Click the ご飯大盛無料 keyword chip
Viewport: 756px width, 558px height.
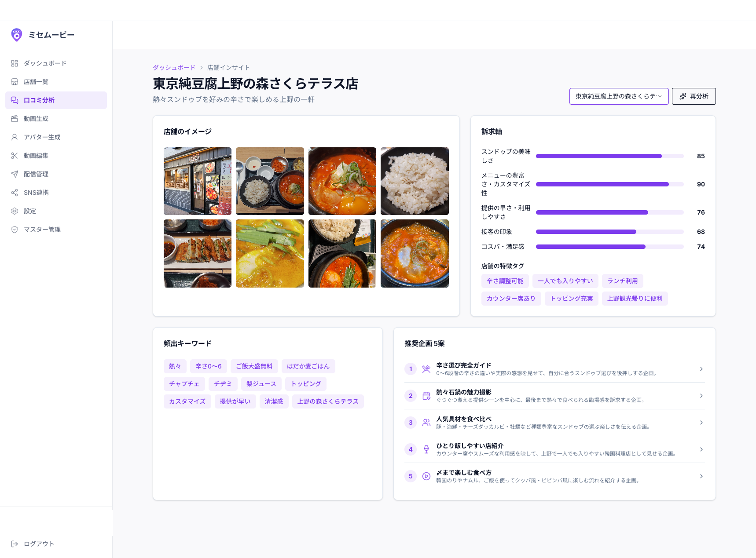pyautogui.click(x=254, y=366)
